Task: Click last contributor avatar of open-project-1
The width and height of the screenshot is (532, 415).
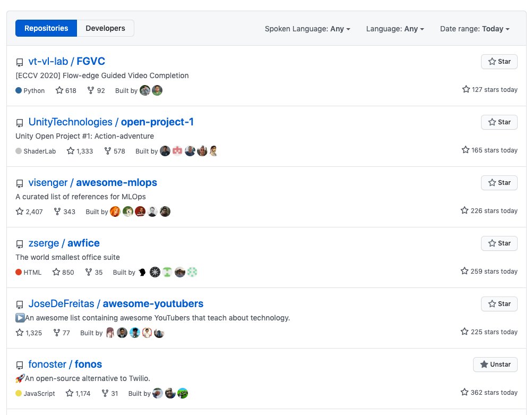Action: 213,151
